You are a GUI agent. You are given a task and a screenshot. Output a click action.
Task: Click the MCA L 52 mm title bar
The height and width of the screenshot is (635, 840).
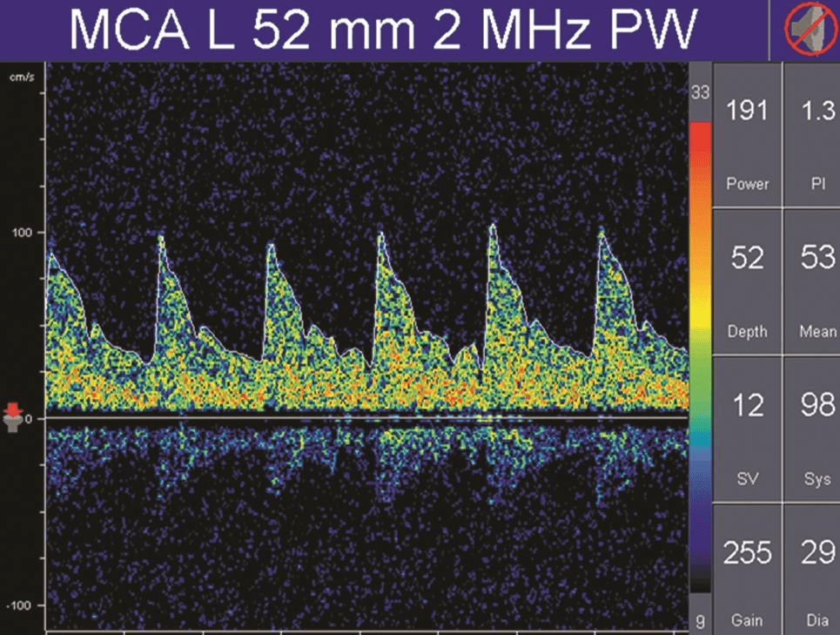[x=383, y=30]
